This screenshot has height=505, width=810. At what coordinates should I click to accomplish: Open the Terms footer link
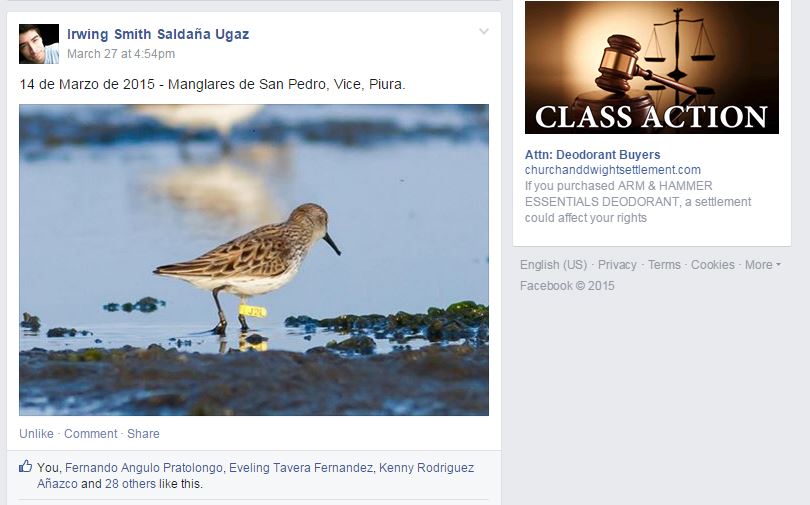coord(664,264)
